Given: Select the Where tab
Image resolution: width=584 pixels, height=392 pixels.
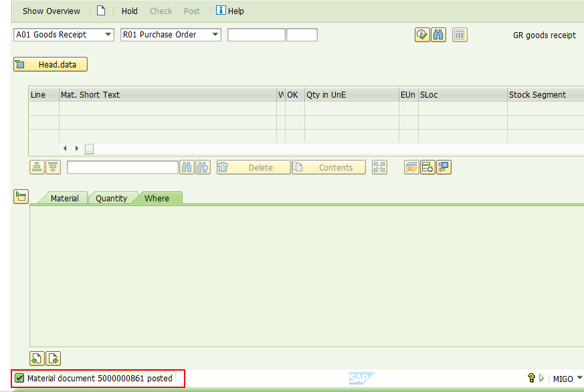Looking at the screenshot, I should pos(158,198).
